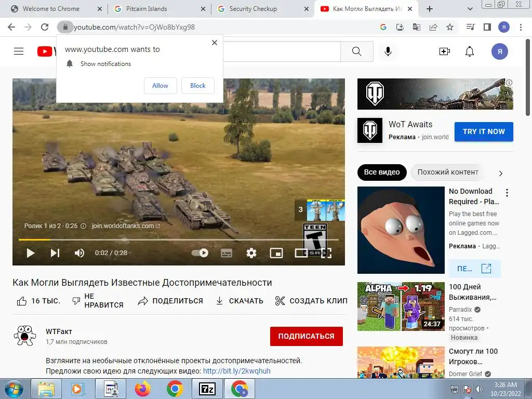This screenshot has height=399, width=532.
Task: Reload the current YouTube page
Action: [45, 27]
